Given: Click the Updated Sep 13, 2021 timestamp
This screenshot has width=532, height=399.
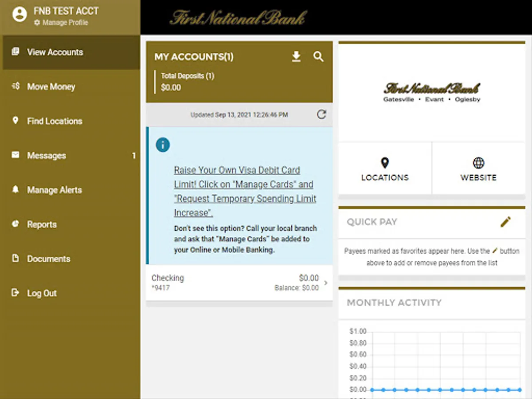Looking at the screenshot, I should tap(239, 115).
